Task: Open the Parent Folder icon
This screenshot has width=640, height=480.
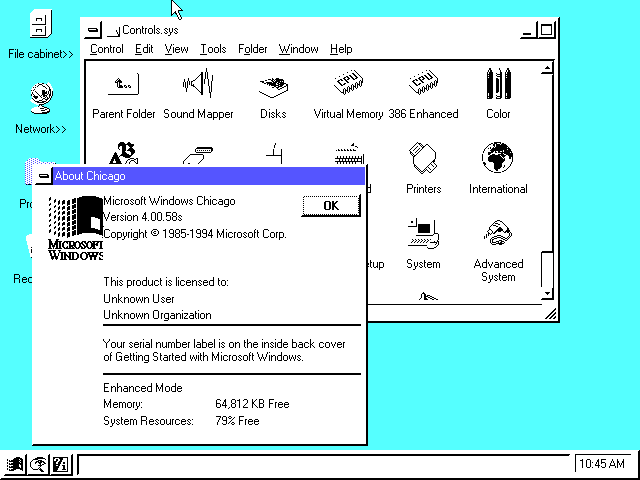Action: pyautogui.click(x=123, y=84)
